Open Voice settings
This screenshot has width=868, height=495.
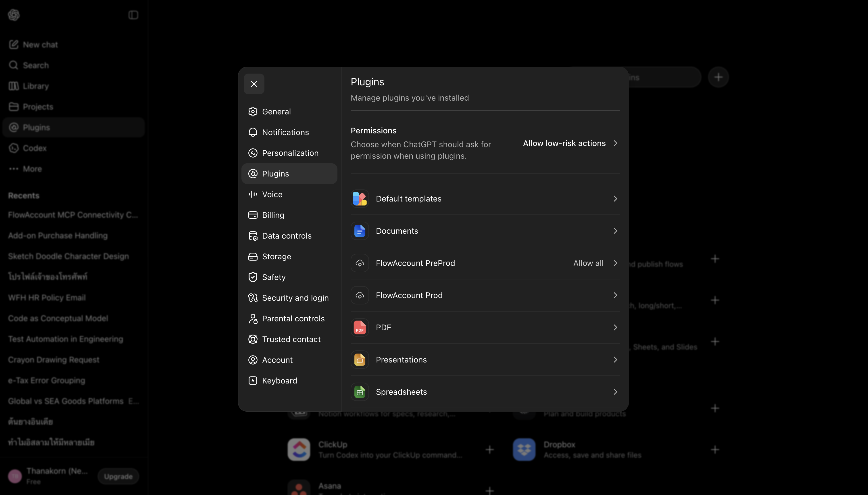coord(289,194)
